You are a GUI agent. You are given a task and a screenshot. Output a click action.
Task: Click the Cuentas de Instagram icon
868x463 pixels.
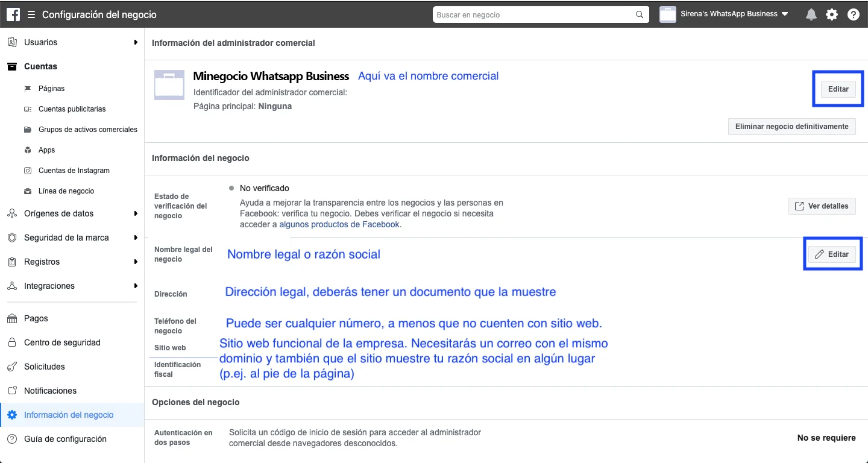(x=28, y=171)
